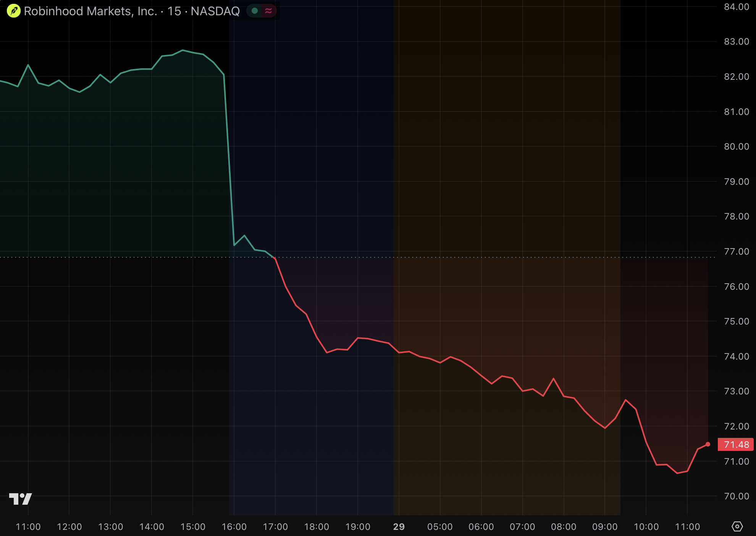Viewport: 756px width, 536px height.
Task: Click the red 71.48 current price label
Action: [x=736, y=444]
